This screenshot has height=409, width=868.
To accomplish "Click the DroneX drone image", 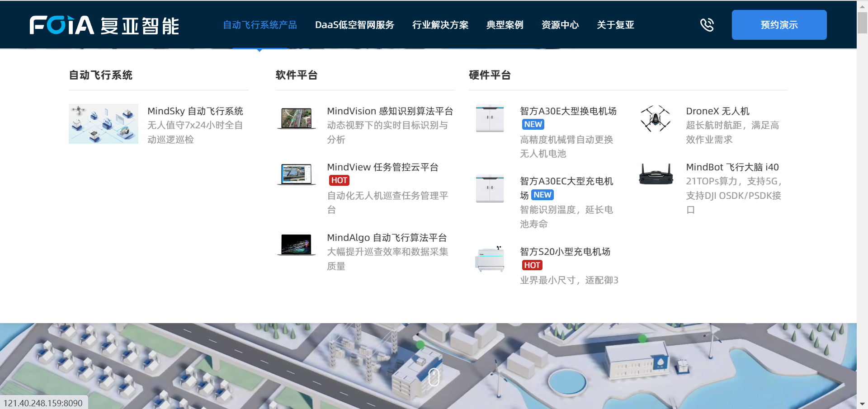I will tap(656, 118).
